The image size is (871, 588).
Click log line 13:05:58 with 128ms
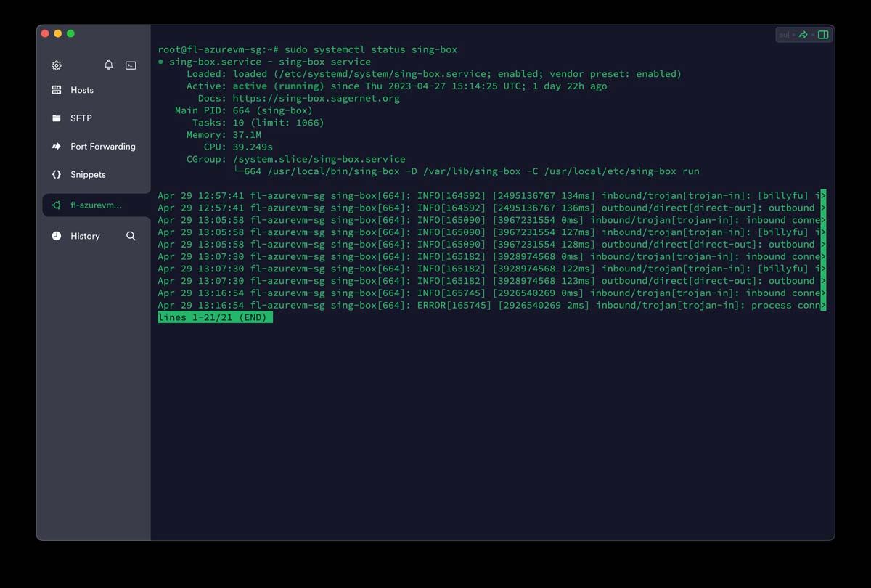tap(491, 245)
